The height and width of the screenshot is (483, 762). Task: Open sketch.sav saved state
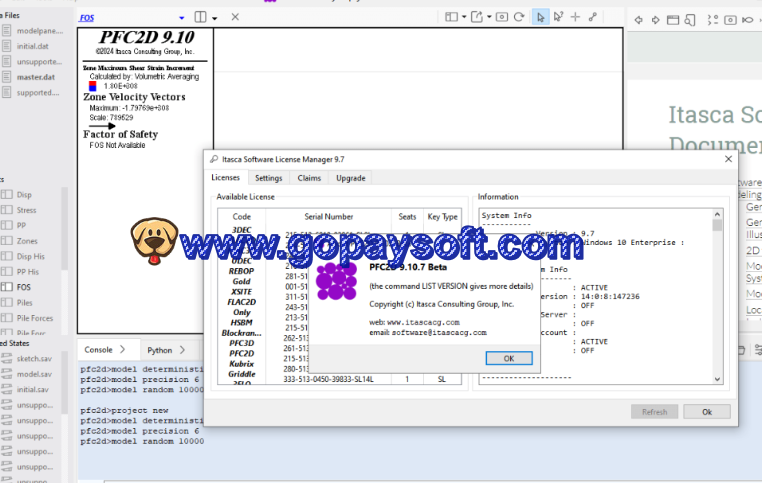point(34,359)
